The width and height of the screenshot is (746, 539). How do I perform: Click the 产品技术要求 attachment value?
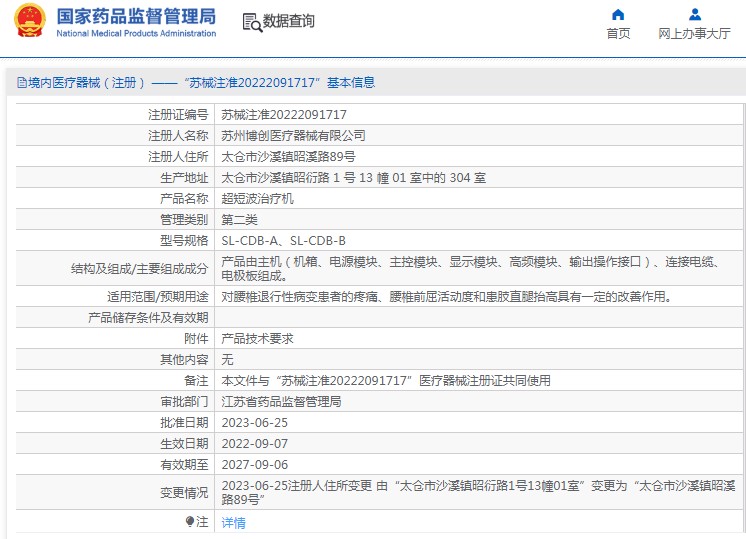[257, 339]
